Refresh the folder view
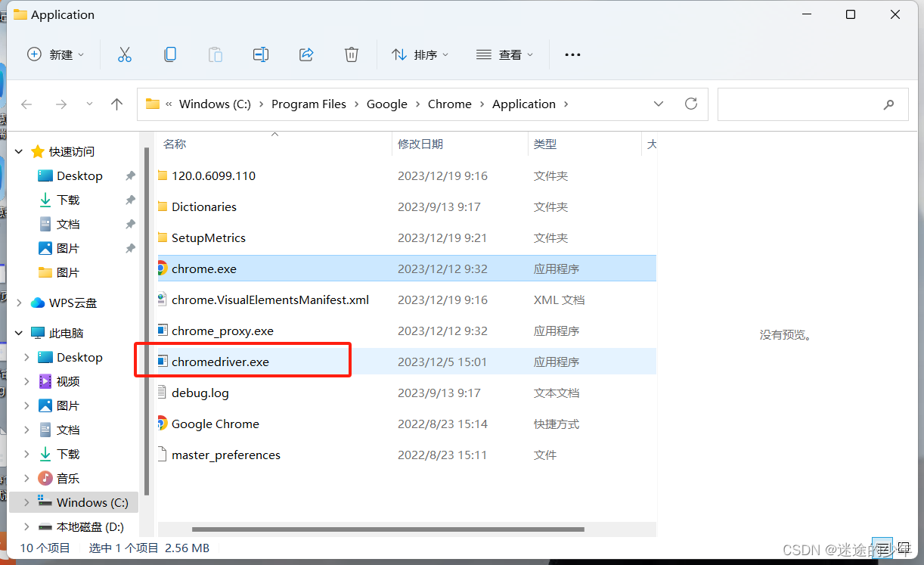The width and height of the screenshot is (924, 565). 691,104
